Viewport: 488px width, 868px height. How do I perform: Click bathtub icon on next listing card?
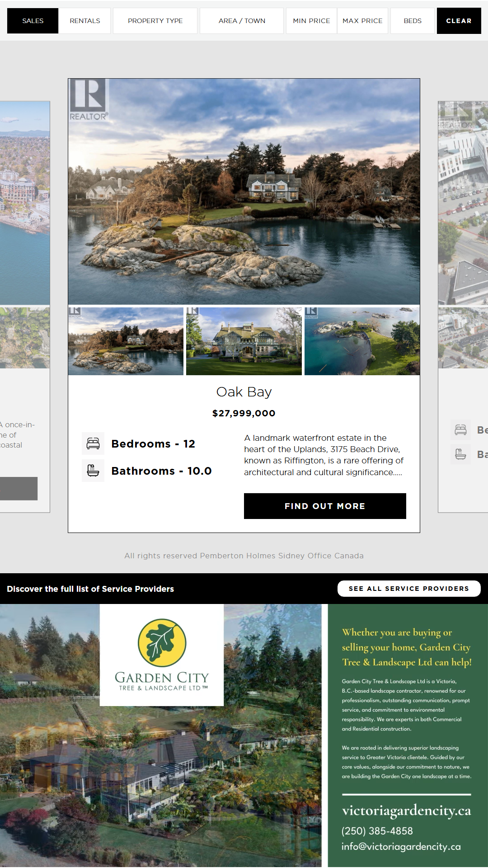[460, 454]
